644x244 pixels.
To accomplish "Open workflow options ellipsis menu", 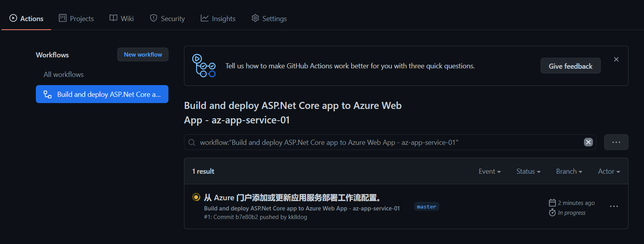I will point(616,142).
